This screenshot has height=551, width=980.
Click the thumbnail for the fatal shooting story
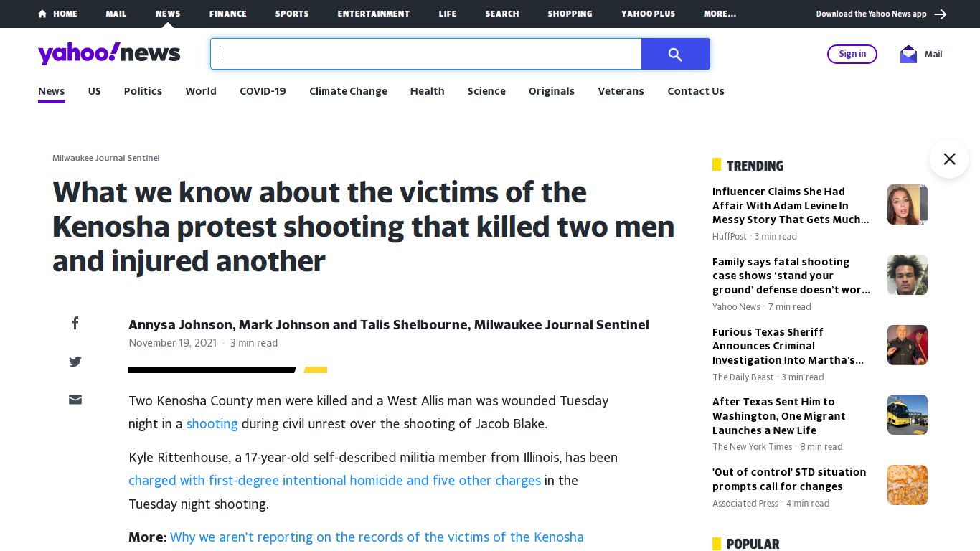tap(908, 275)
